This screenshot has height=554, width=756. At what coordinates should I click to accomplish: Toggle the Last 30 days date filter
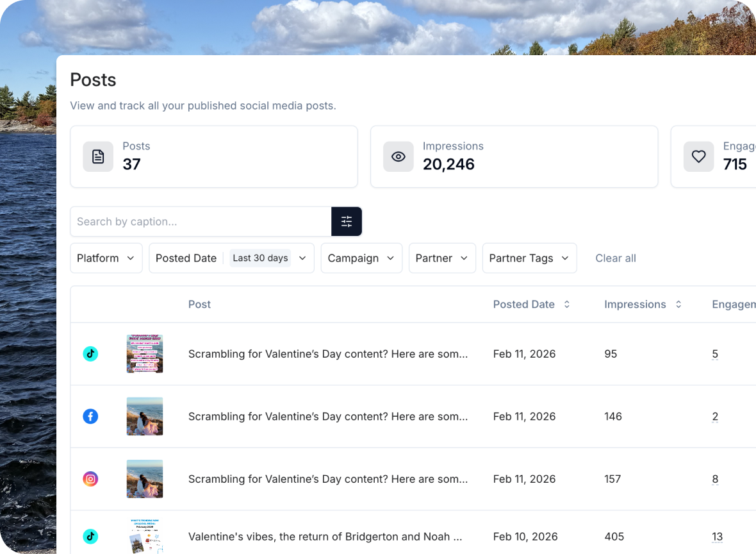(260, 258)
